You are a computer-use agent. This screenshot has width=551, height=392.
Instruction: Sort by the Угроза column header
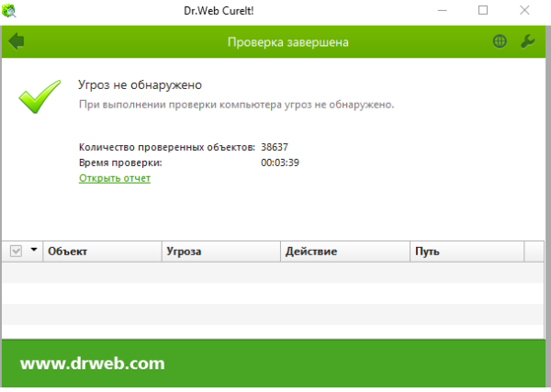point(220,252)
